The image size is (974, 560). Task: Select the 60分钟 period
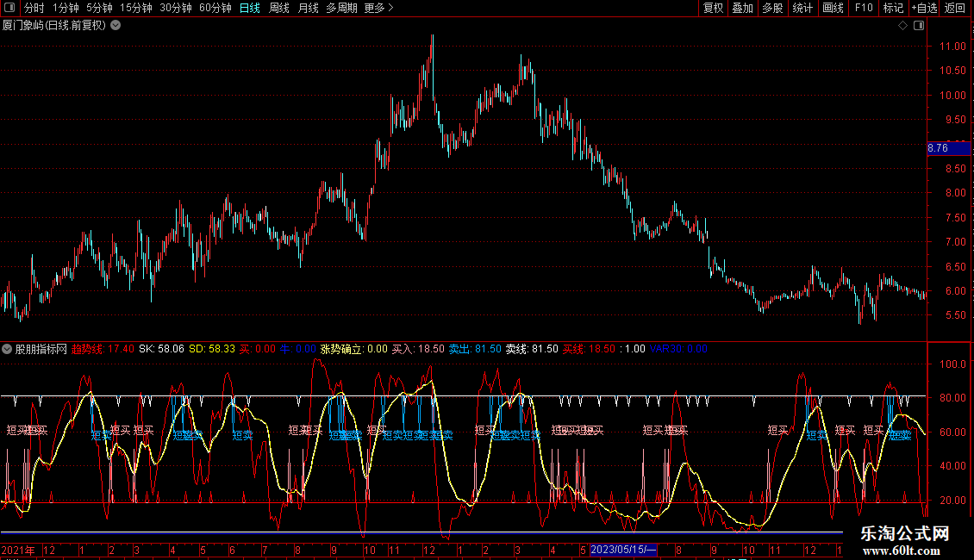(x=215, y=9)
